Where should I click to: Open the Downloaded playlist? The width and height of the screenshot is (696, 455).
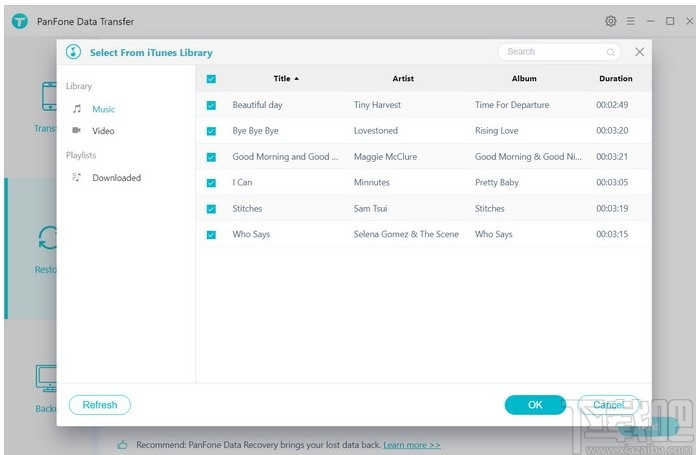117,178
